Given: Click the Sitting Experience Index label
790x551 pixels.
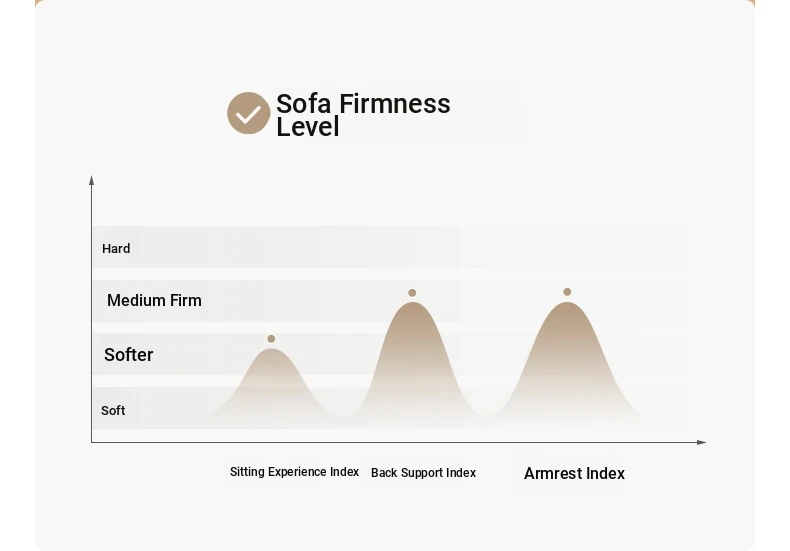Looking at the screenshot, I should tap(294, 472).
